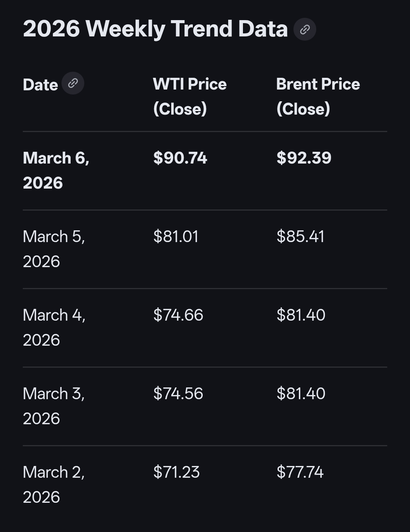This screenshot has width=410, height=532.
Task: Click the Brent price in the March 3 row
Action: 301,393
